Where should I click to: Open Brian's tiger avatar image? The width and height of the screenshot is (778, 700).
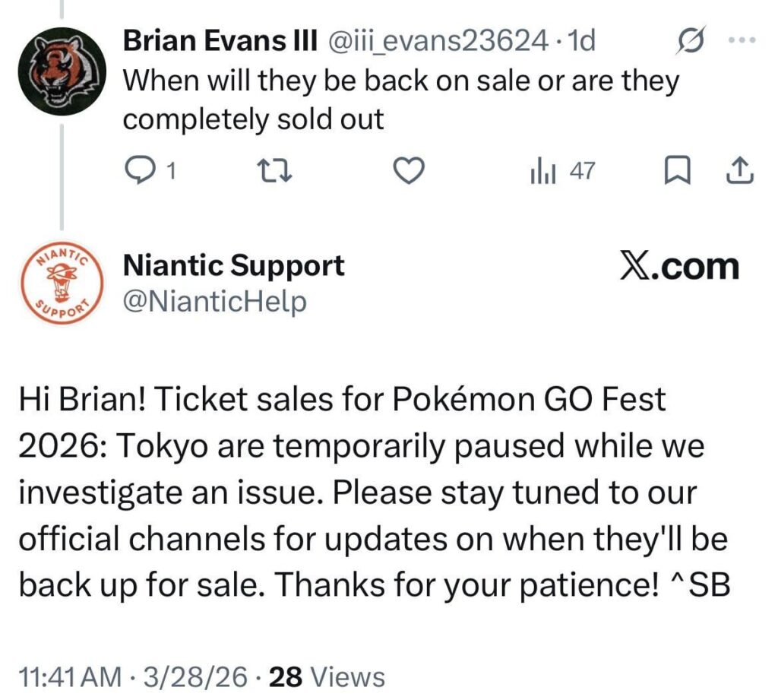63,65
